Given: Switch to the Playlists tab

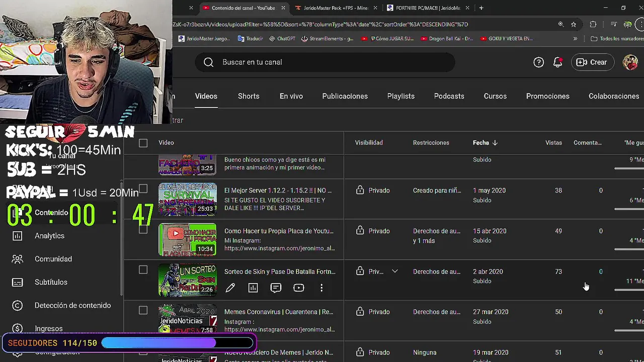Looking at the screenshot, I should tap(401, 96).
